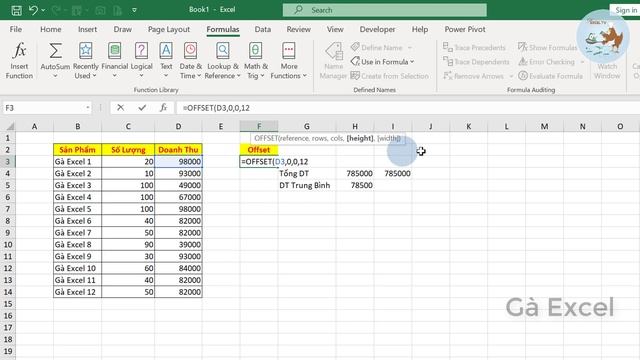Click OFFSET link in function tooltip

tap(266, 138)
